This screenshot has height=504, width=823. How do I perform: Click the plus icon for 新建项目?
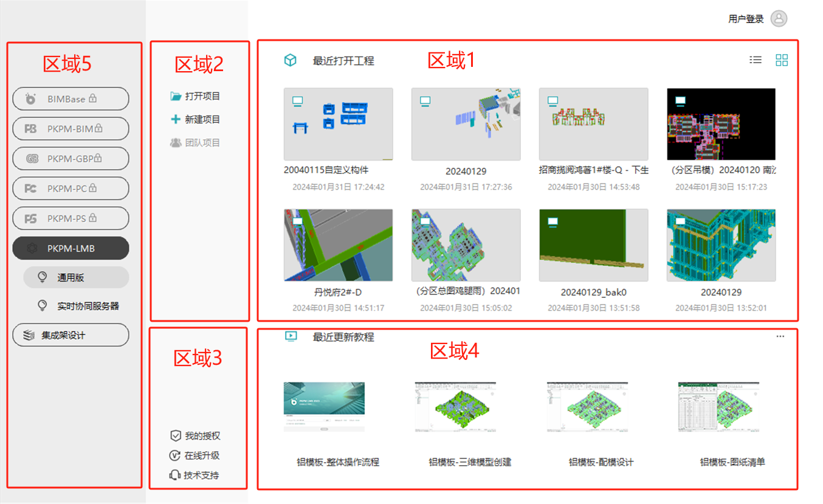point(176,119)
